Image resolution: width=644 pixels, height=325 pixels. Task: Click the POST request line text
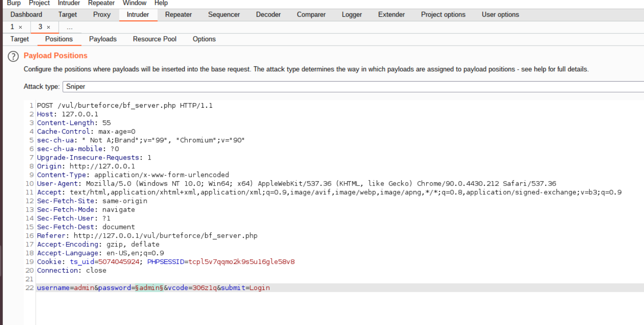pos(125,105)
